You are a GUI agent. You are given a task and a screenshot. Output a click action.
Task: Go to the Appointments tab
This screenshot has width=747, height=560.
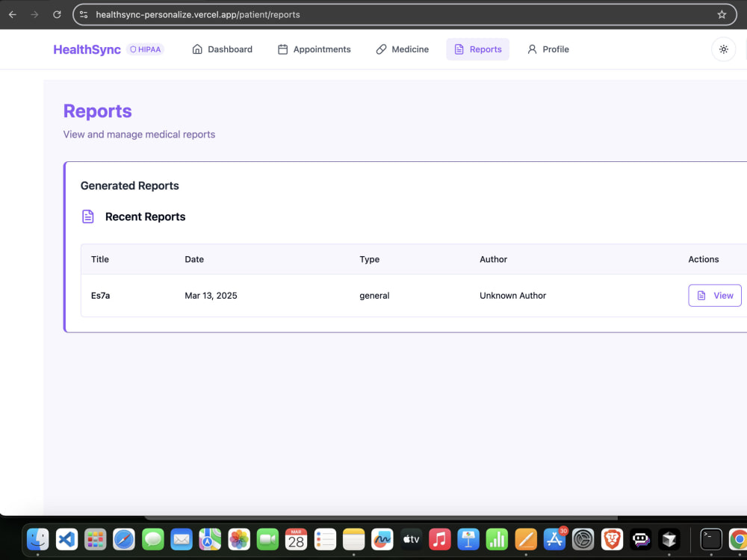[314, 49]
